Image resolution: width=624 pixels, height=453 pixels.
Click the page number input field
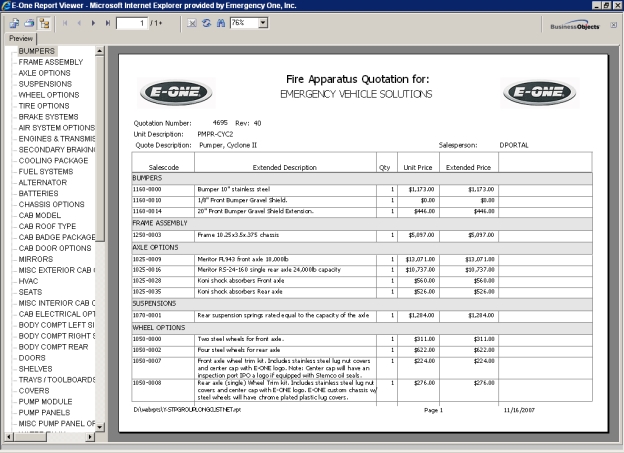pos(132,23)
